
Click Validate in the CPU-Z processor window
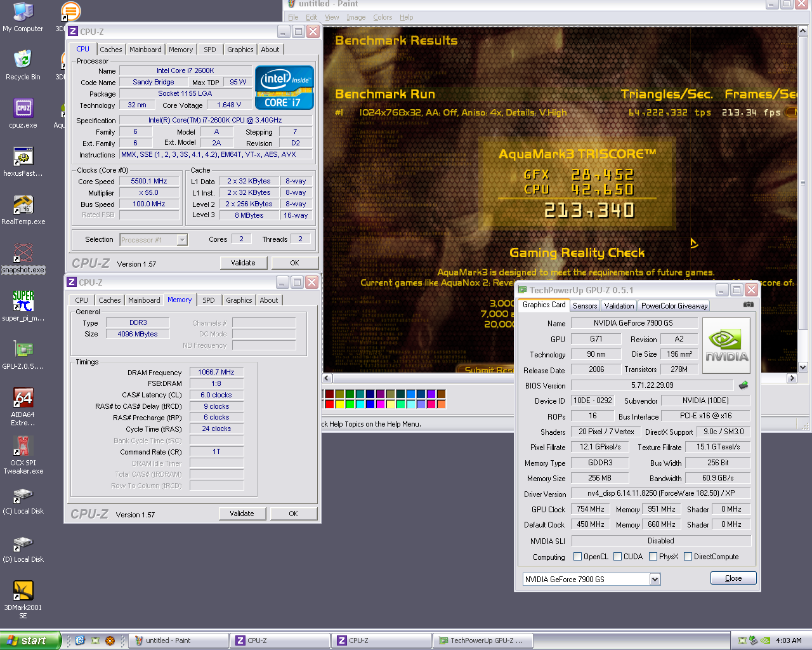tap(243, 263)
